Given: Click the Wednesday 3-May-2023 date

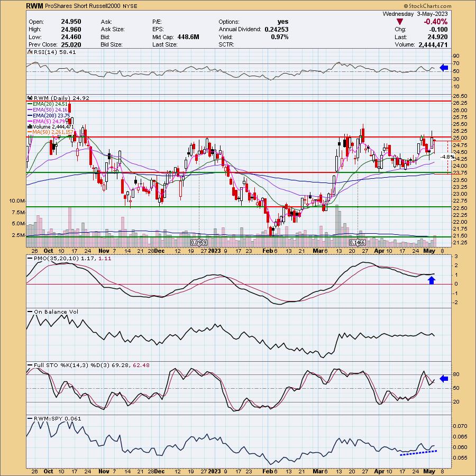Looking at the screenshot, I should click(x=415, y=14).
